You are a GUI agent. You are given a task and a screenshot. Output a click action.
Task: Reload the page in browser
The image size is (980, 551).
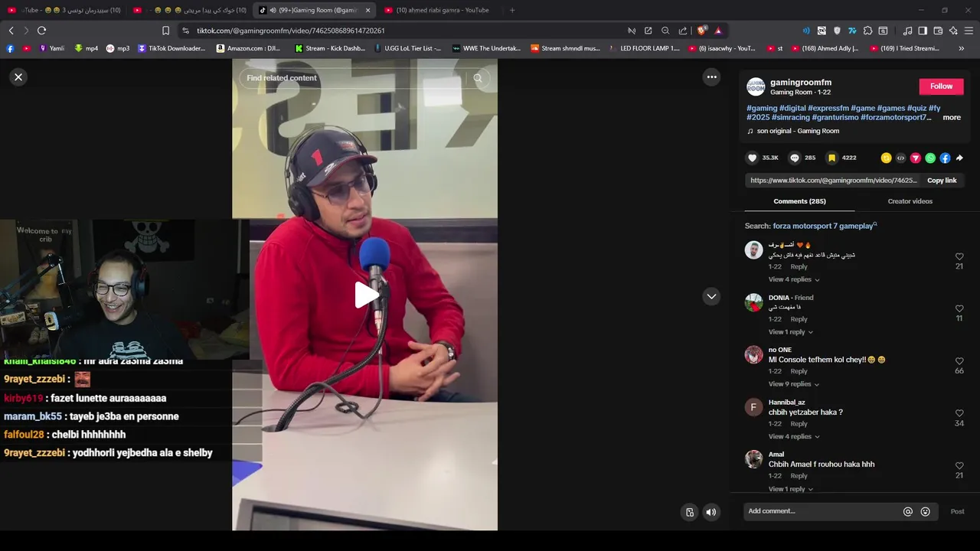(x=41, y=31)
